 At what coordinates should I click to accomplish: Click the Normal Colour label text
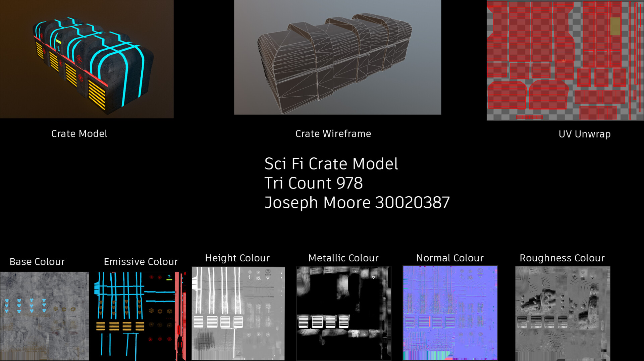(x=450, y=258)
